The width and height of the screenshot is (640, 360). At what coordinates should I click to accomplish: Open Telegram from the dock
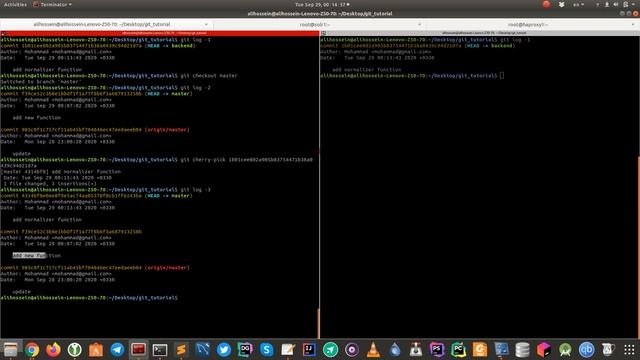pos(117,350)
